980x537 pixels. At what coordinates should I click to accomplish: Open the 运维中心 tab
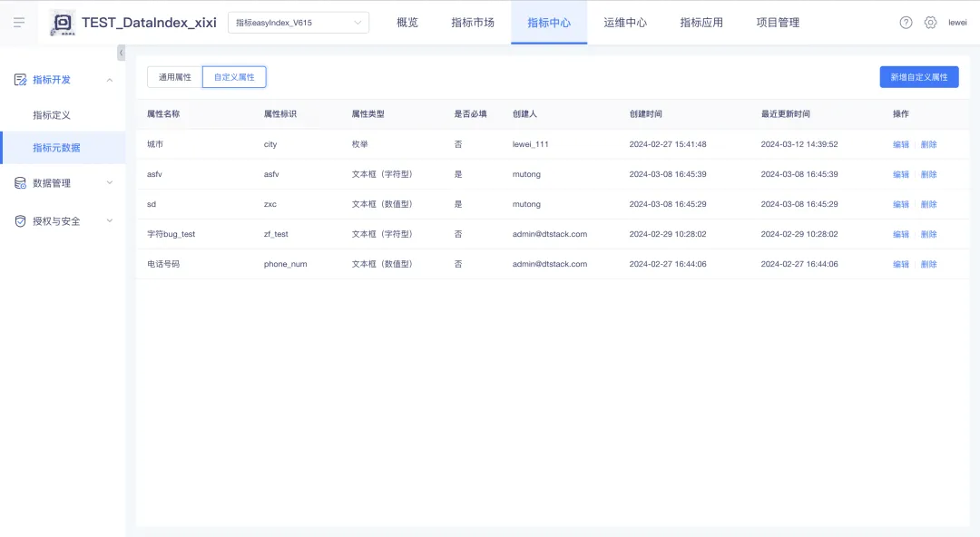625,23
